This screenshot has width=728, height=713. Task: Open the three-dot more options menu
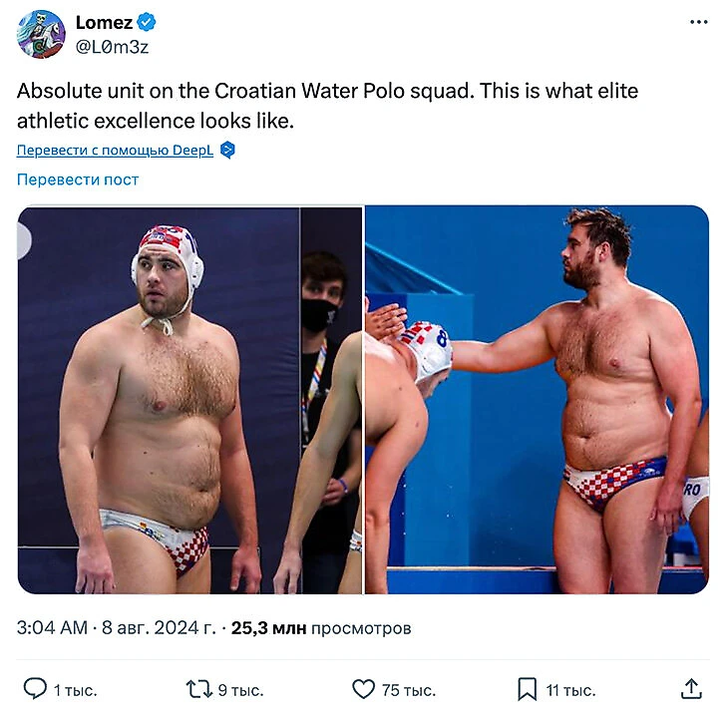699,23
